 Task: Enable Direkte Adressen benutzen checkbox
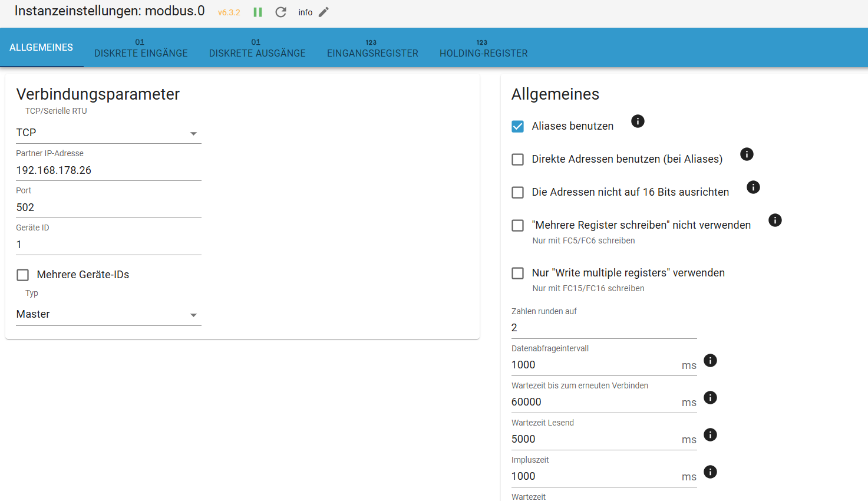point(518,159)
